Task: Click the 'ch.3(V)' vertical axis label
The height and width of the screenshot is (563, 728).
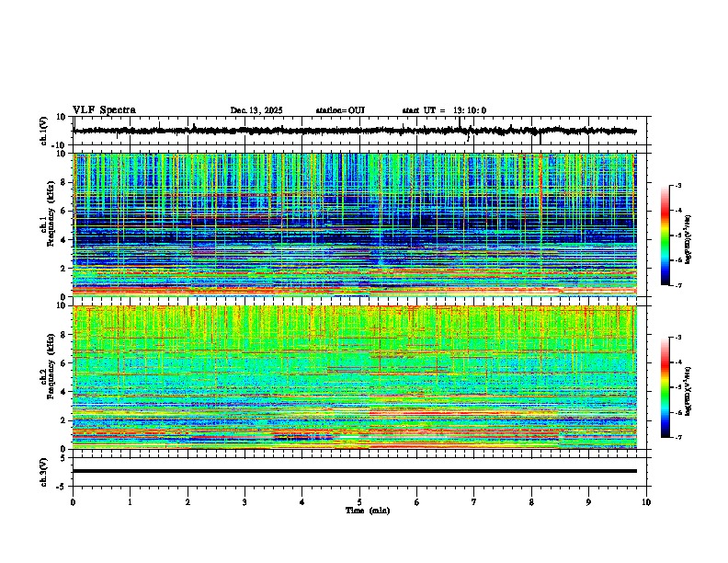Action: 44,472
